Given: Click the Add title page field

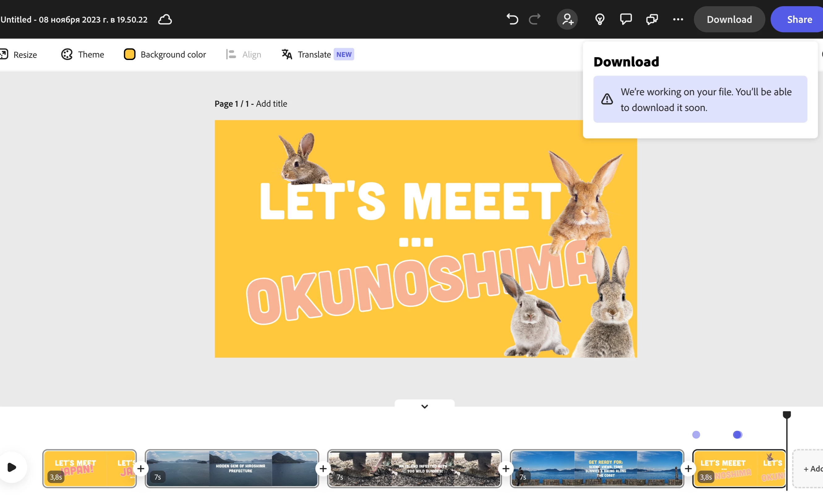Looking at the screenshot, I should click(x=271, y=104).
